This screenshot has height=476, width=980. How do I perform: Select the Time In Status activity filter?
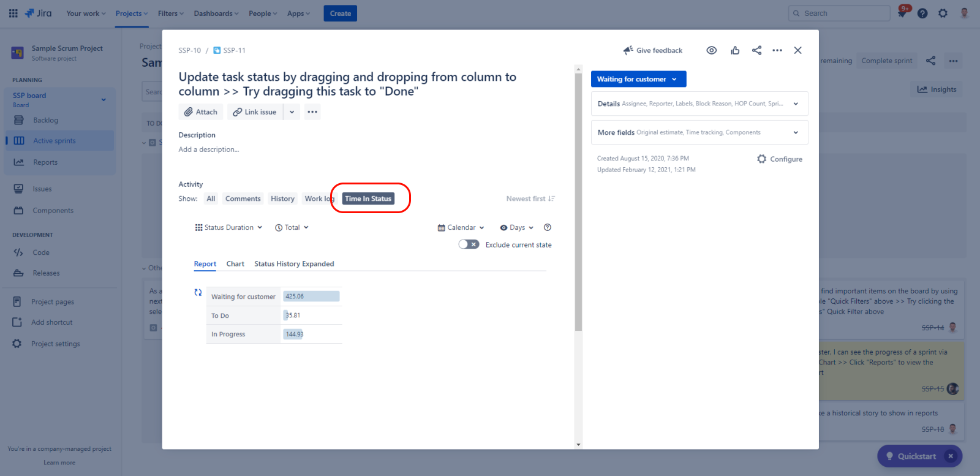(367, 198)
